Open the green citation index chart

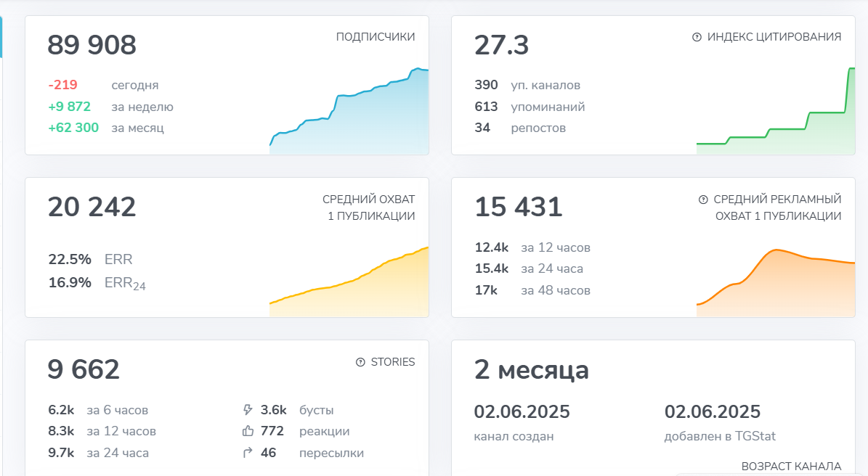pyautogui.click(x=776, y=110)
